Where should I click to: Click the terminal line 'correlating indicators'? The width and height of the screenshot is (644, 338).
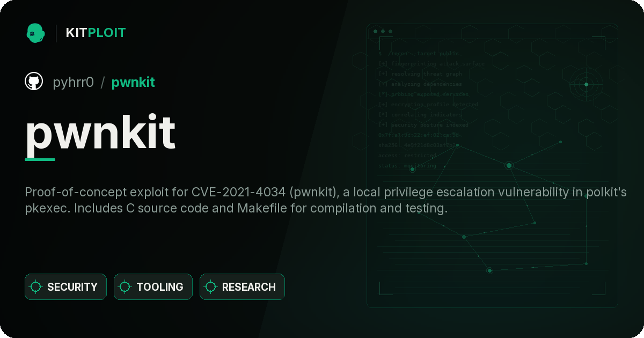pyautogui.click(x=420, y=115)
